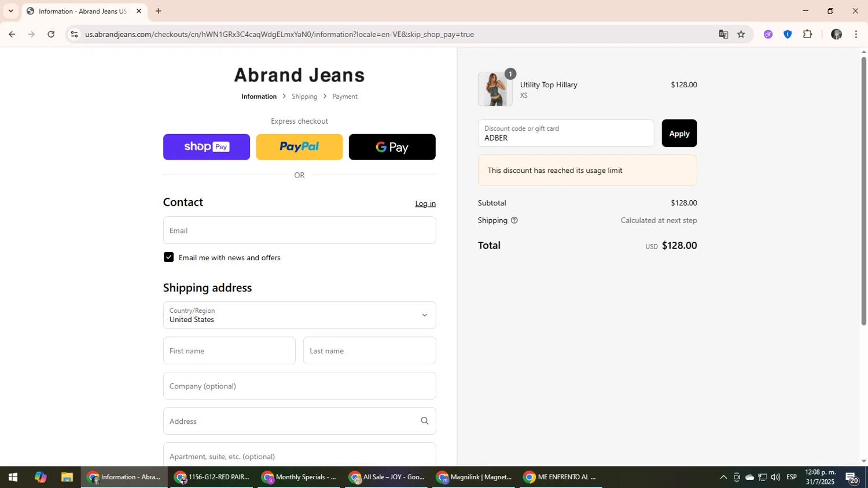The width and height of the screenshot is (868, 488).
Task: Open the Chrome three-dot menu
Action: tap(856, 34)
